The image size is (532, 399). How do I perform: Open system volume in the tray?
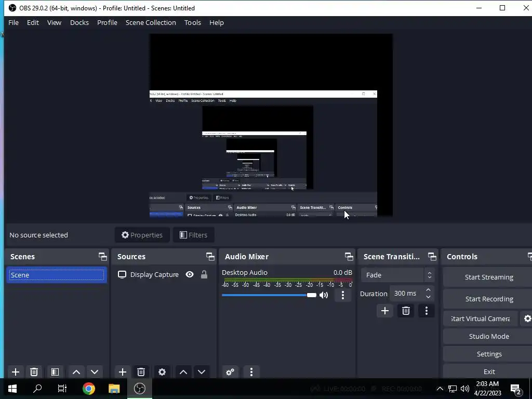point(465,389)
